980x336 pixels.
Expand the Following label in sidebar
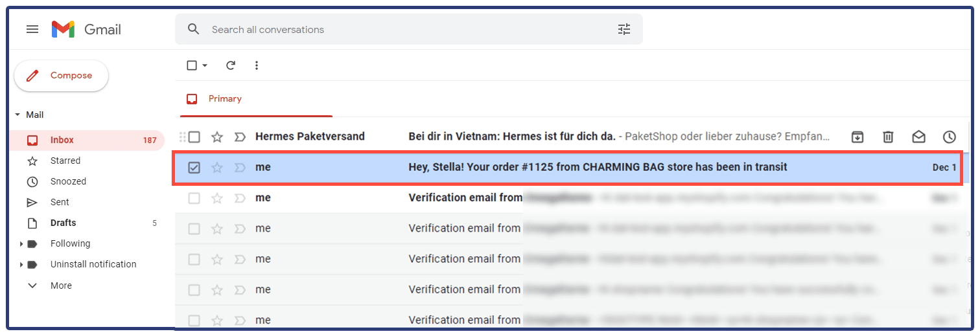[21, 244]
